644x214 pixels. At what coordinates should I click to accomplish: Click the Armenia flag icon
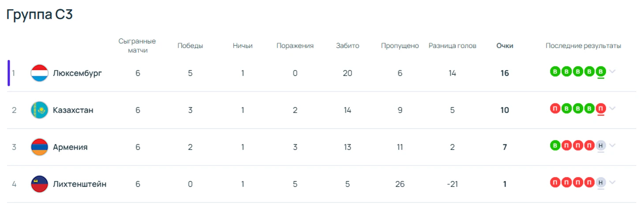tap(39, 147)
